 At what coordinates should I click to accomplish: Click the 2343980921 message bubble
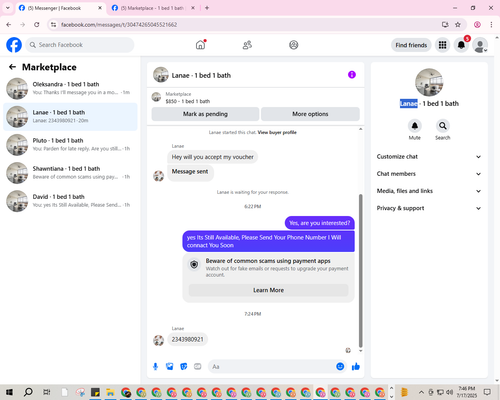tap(187, 339)
